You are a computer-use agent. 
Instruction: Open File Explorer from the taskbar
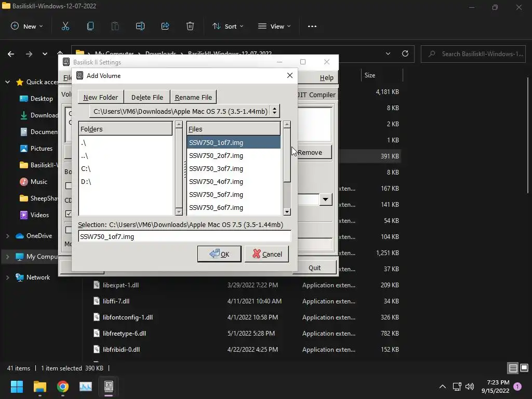39,387
